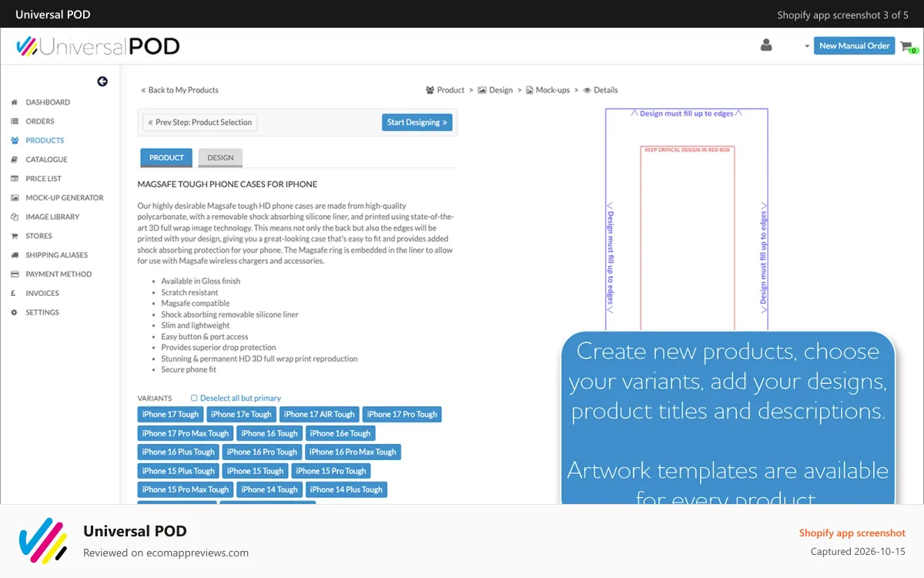Click the Catalogue book icon
924x578 pixels.
14,160
